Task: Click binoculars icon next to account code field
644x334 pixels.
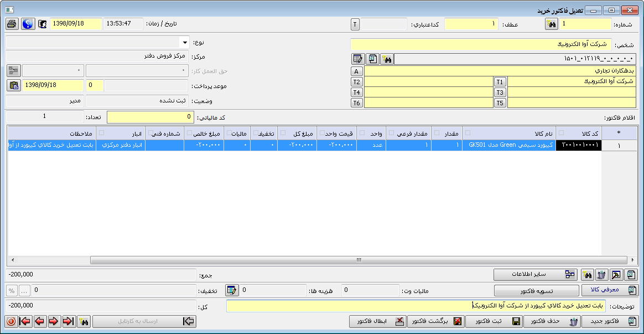Action: (387, 59)
